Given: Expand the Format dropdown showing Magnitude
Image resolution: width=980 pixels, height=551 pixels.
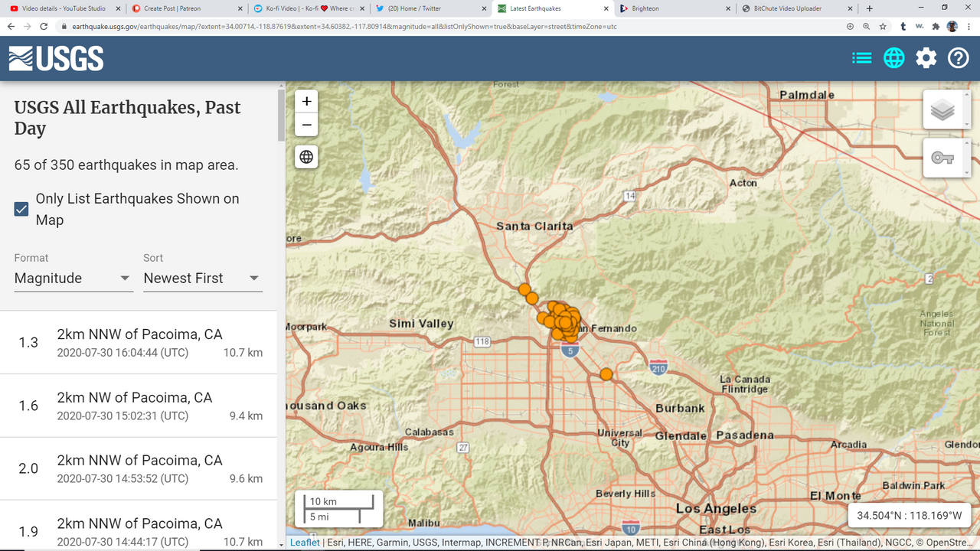Looking at the screenshot, I should 73,279.
